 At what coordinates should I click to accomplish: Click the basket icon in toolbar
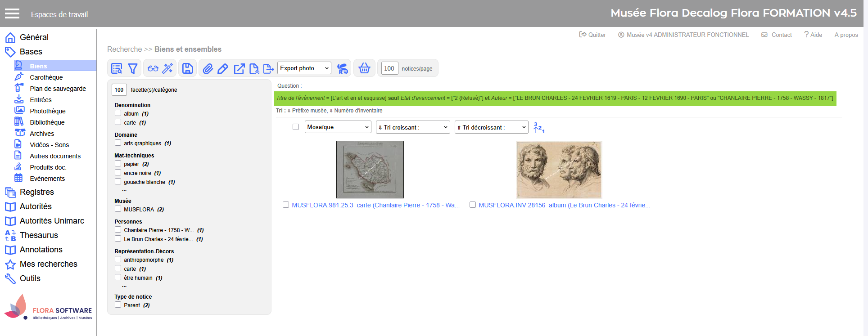click(x=364, y=68)
